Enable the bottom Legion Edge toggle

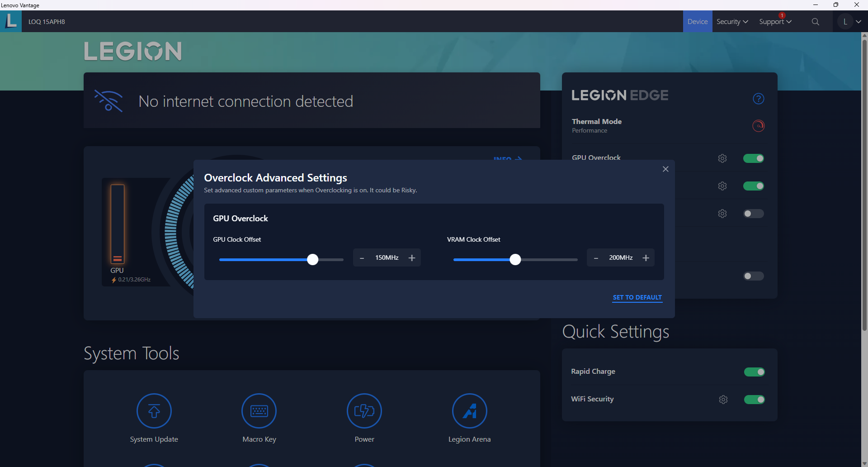point(754,276)
